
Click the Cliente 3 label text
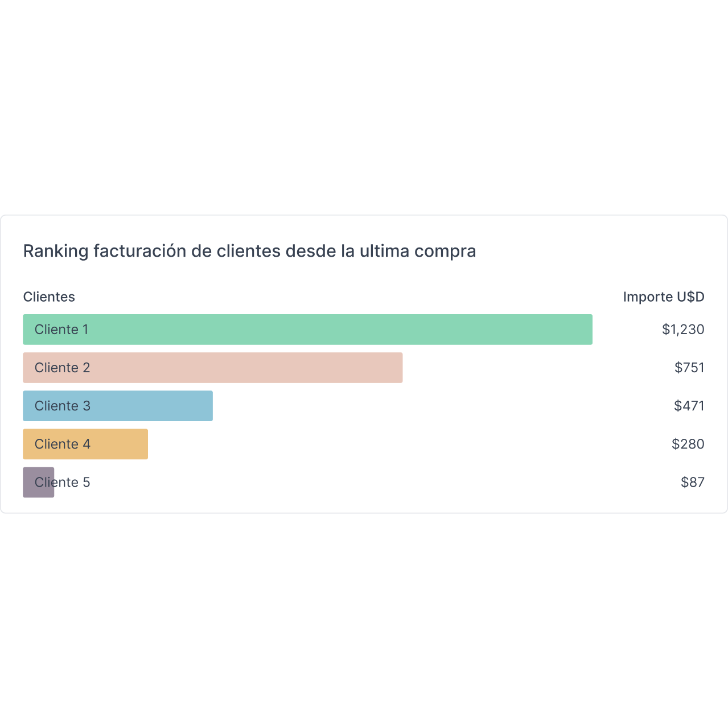click(x=62, y=406)
